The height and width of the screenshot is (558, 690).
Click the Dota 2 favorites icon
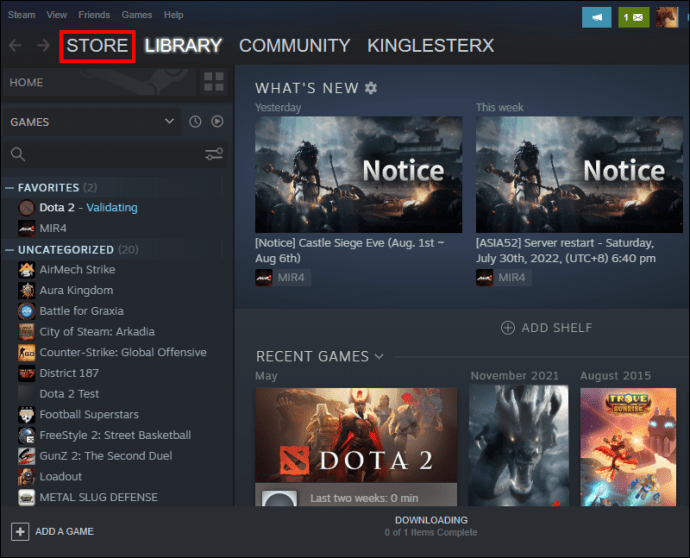point(26,208)
